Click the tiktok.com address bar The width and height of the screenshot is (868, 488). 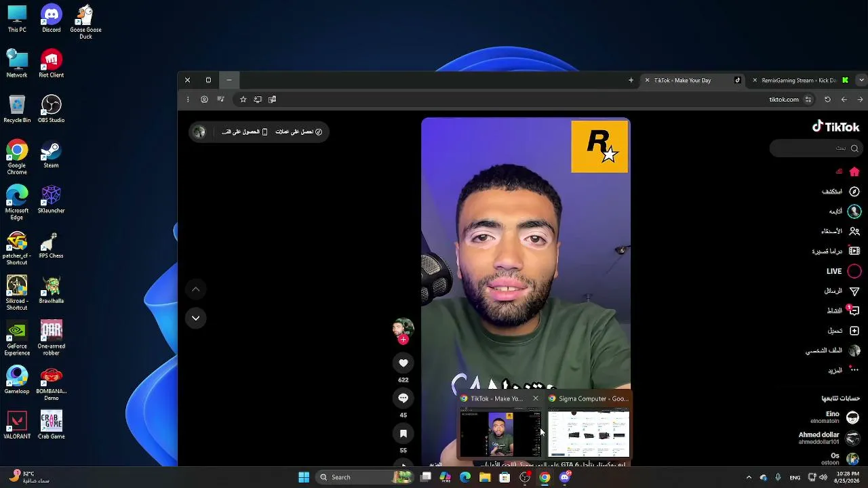click(526, 100)
